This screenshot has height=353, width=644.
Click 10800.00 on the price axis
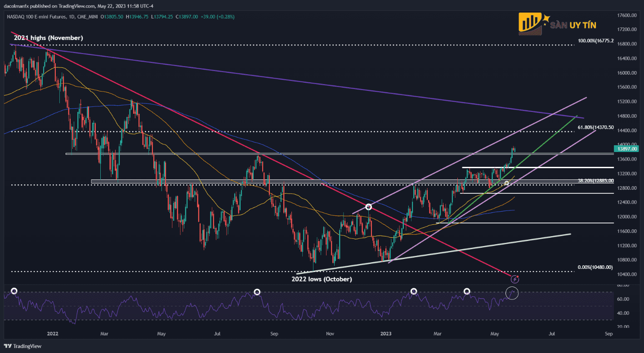point(627,260)
